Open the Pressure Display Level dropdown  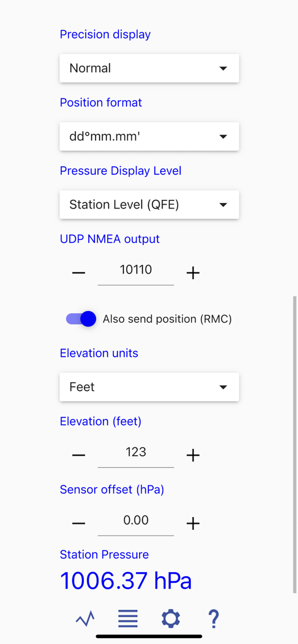point(149,205)
